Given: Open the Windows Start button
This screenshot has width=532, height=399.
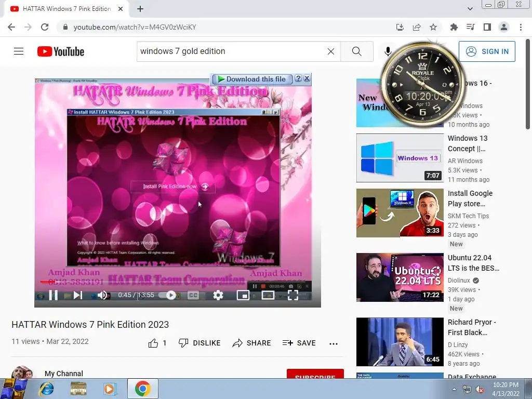Looking at the screenshot, I should [x=14, y=389].
